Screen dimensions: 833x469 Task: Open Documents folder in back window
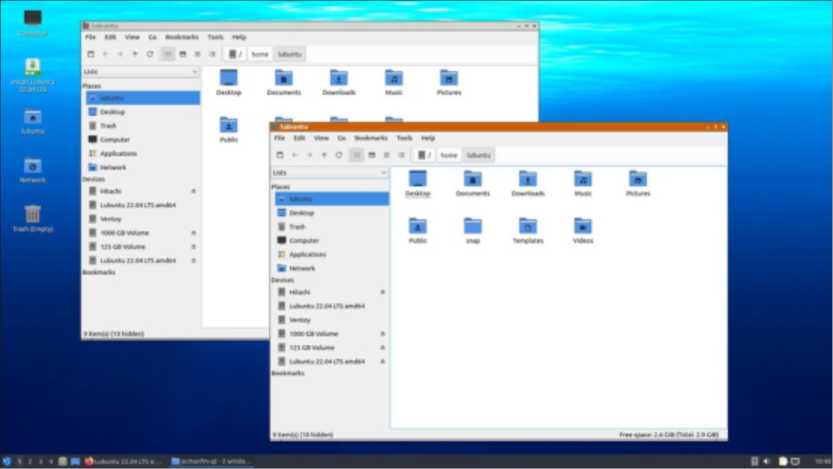click(x=284, y=82)
